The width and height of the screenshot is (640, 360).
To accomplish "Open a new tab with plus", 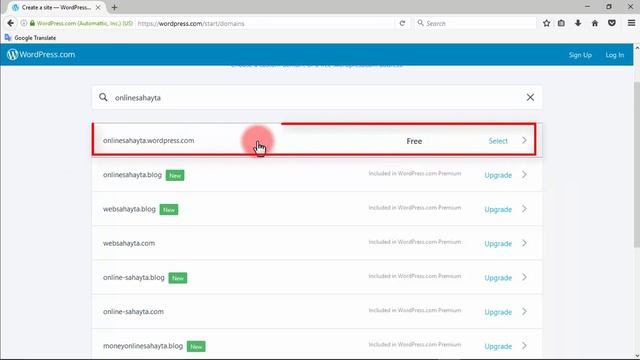I will [114, 7].
